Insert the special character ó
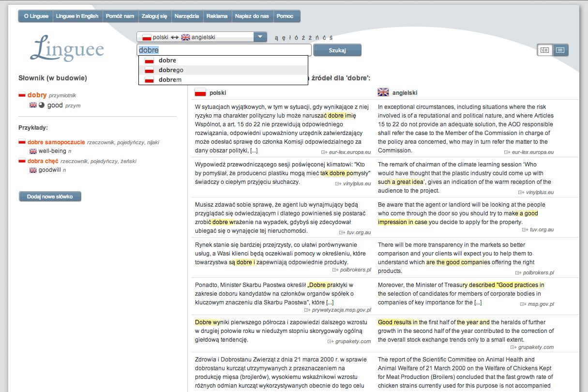The width and height of the screenshot is (588, 392). 297,38
